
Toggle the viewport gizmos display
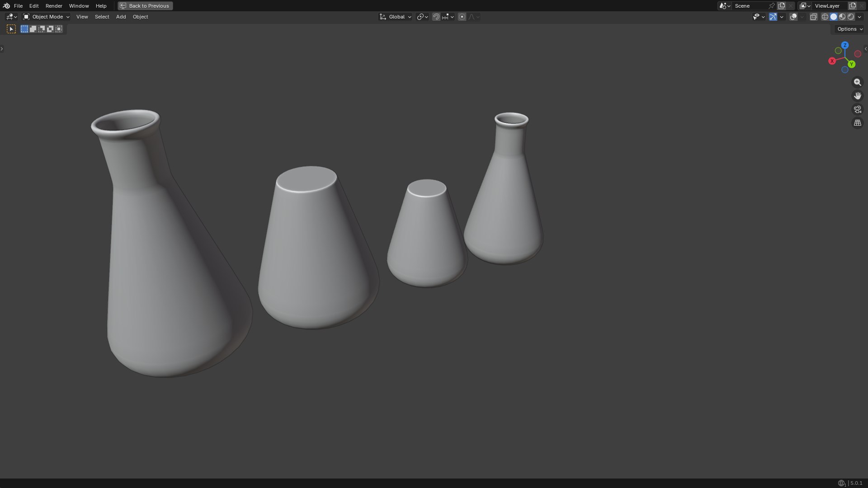773,17
